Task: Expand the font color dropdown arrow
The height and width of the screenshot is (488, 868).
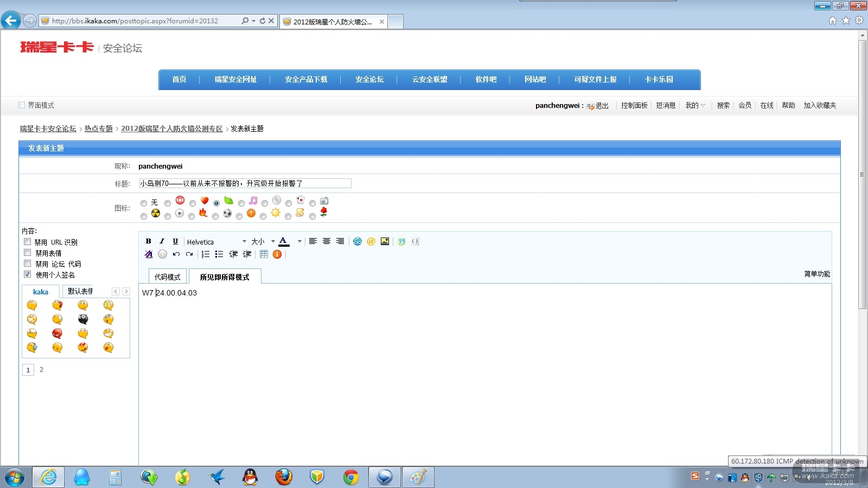Action: pyautogui.click(x=299, y=242)
